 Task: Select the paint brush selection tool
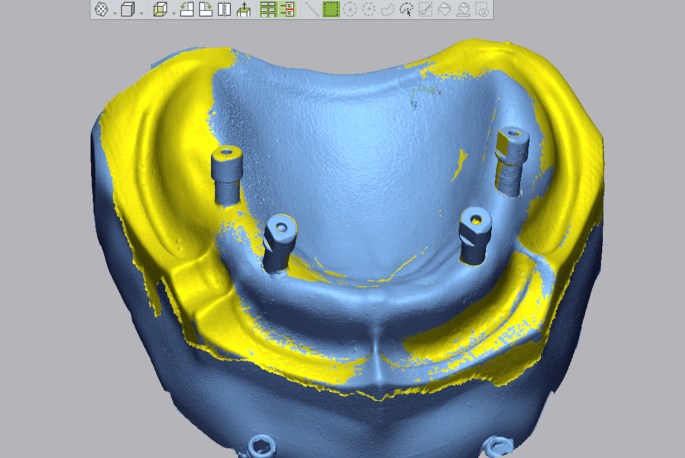pyautogui.click(x=426, y=9)
